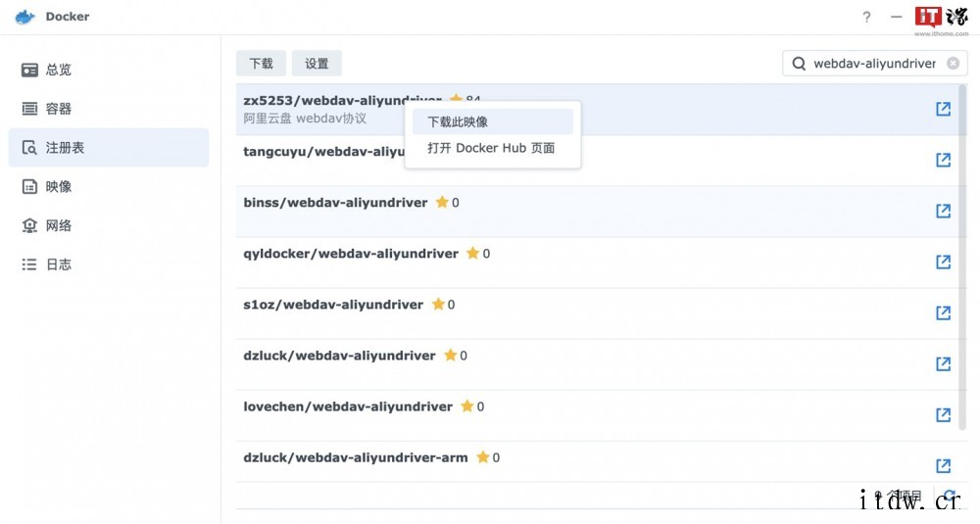
Task: Open external link for zx5253/webdav-aliyundriver
Action: tap(943, 109)
